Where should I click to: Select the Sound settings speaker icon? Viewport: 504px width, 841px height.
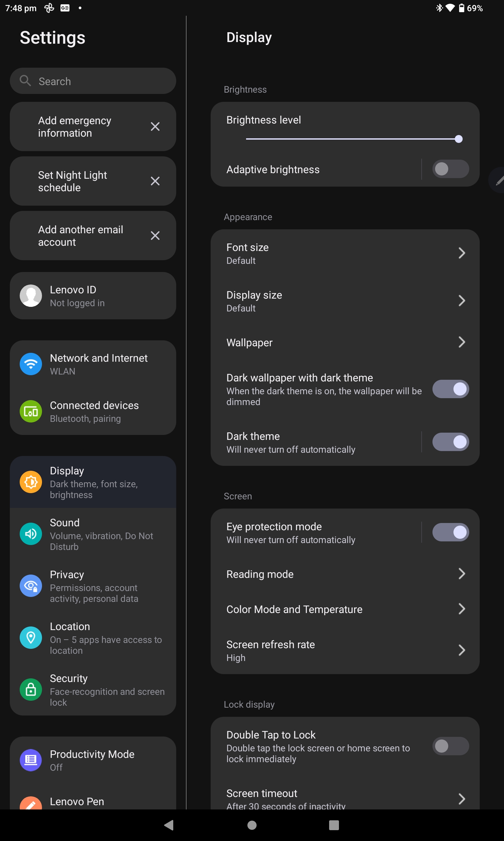31,534
